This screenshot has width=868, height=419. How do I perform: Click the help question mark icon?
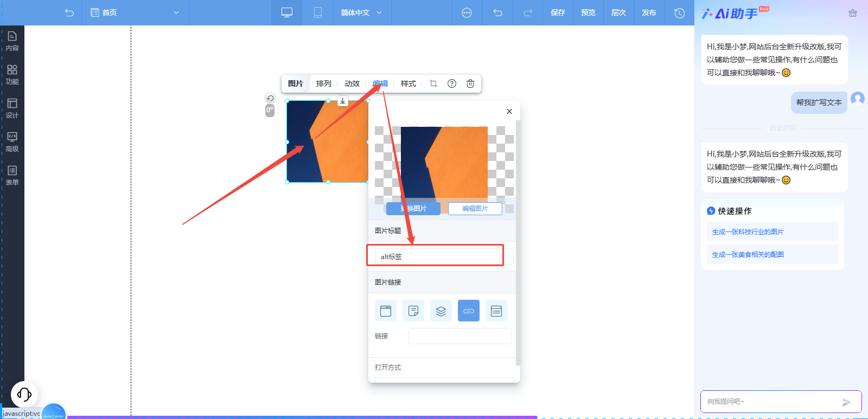[452, 83]
